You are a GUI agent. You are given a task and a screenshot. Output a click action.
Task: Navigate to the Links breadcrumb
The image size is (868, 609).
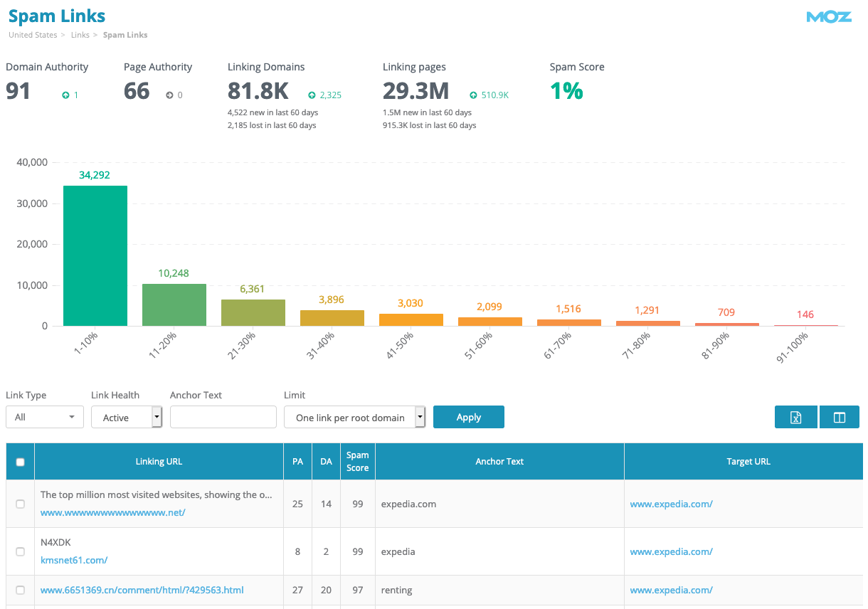click(80, 35)
